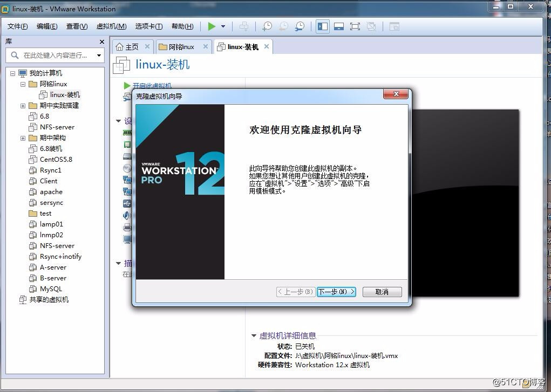551x392 pixels.
Task: Collapse the 设备 section triangle
Action: pyautogui.click(x=118, y=121)
